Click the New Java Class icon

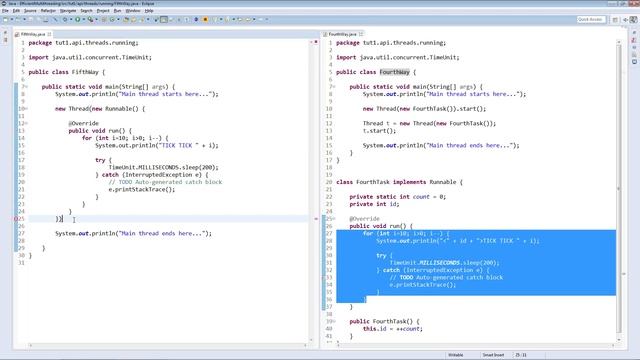point(112,19)
